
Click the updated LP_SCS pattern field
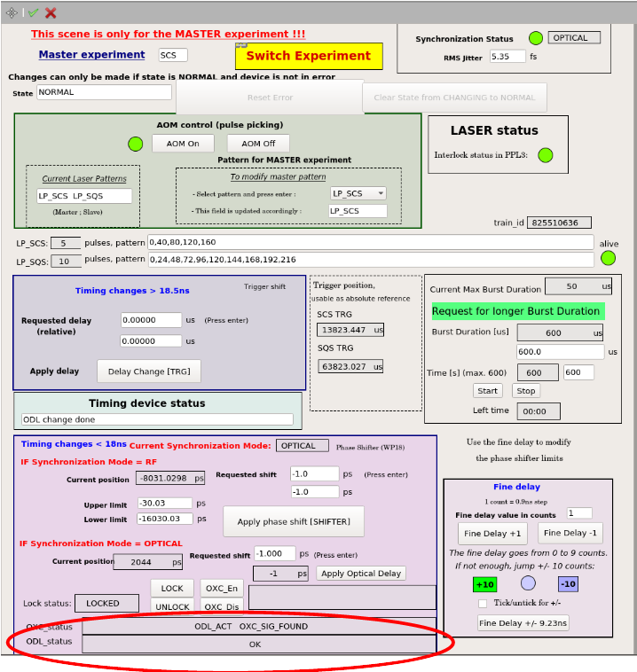tap(358, 211)
